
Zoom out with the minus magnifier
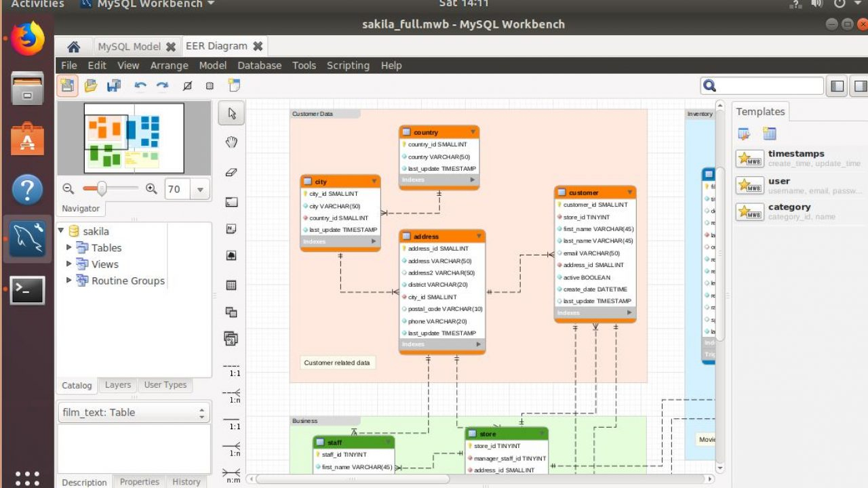68,189
